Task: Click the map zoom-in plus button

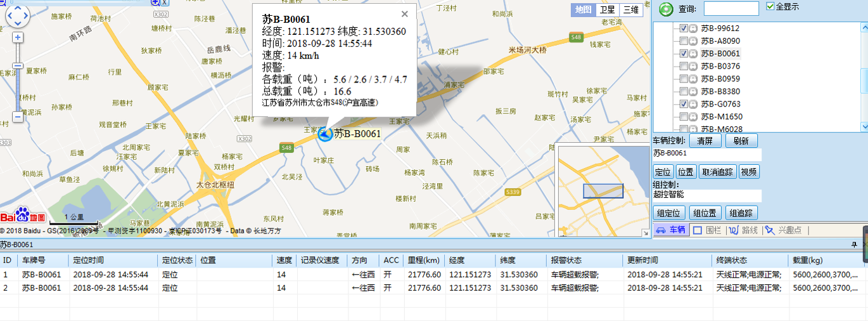Action: [18, 38]
